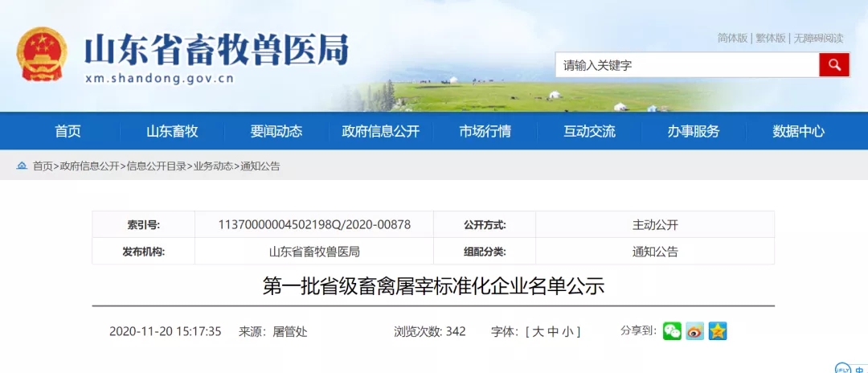Click the national emblem logo

click(x=42, y=54)
